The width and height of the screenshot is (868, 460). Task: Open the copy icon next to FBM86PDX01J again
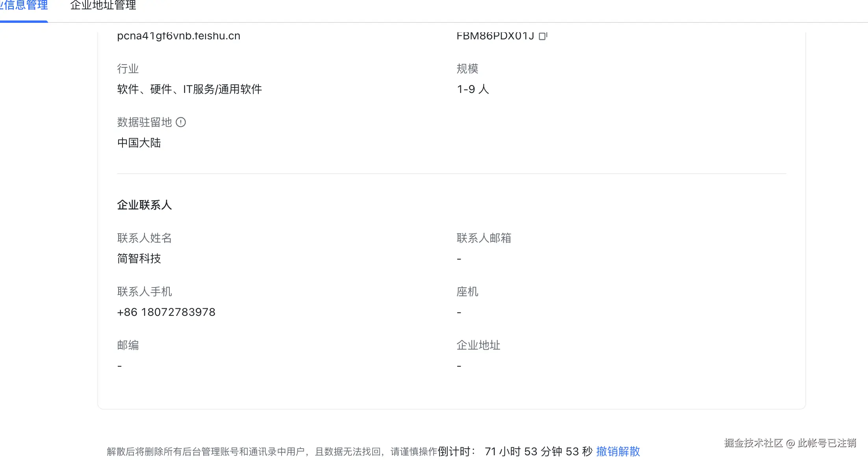coord(543,35)
